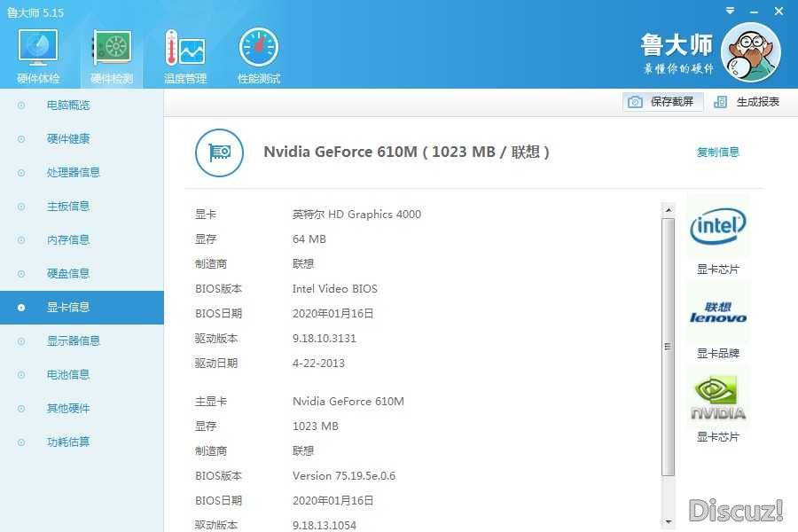The height and width of the screenshot is (532, 798).
Task: Open 内存信息 in the sidebar
Action: point(82,239)
